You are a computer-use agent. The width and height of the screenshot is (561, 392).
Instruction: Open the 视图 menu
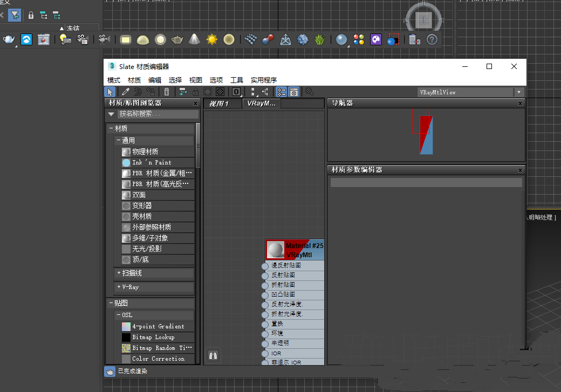pyautogui.click(x=195, y=80)
